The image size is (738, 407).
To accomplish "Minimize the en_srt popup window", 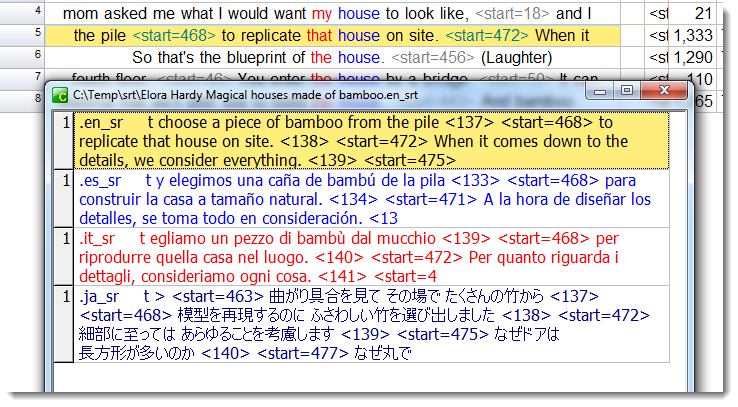I will point(600,92).
